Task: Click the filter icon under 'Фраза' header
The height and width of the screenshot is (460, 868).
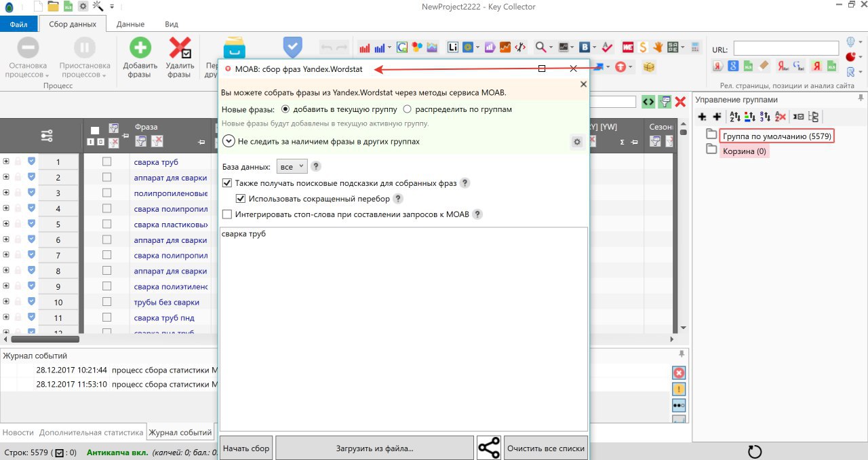Action: 141,141
